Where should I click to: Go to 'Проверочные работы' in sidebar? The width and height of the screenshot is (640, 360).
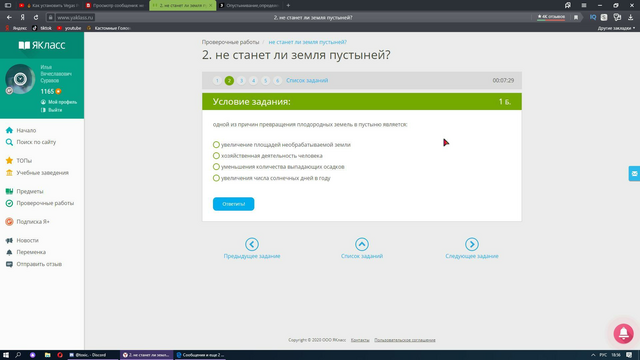45,203
